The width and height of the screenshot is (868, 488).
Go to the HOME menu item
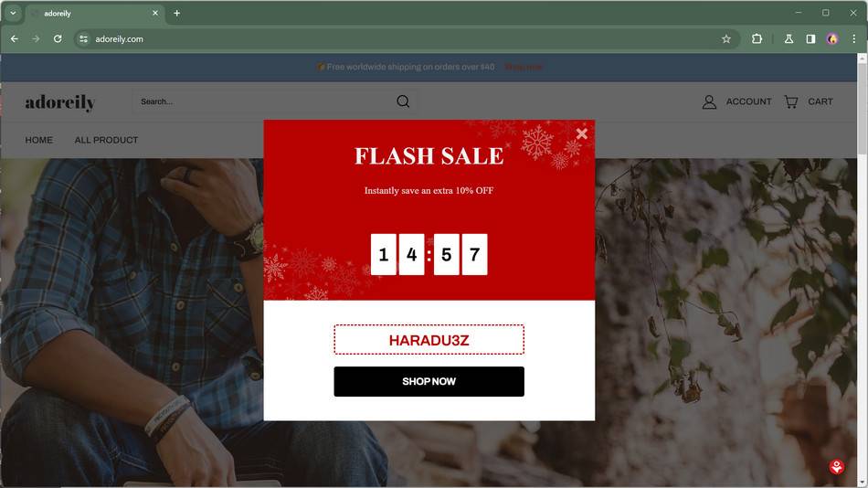tap(38, 140)
